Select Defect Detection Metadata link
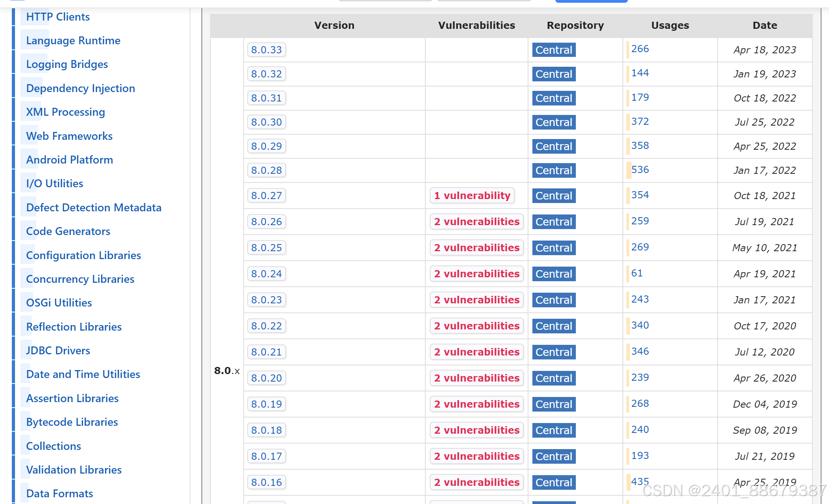The image size is (829, 504). pyautogui.click(x=94, y=207)
